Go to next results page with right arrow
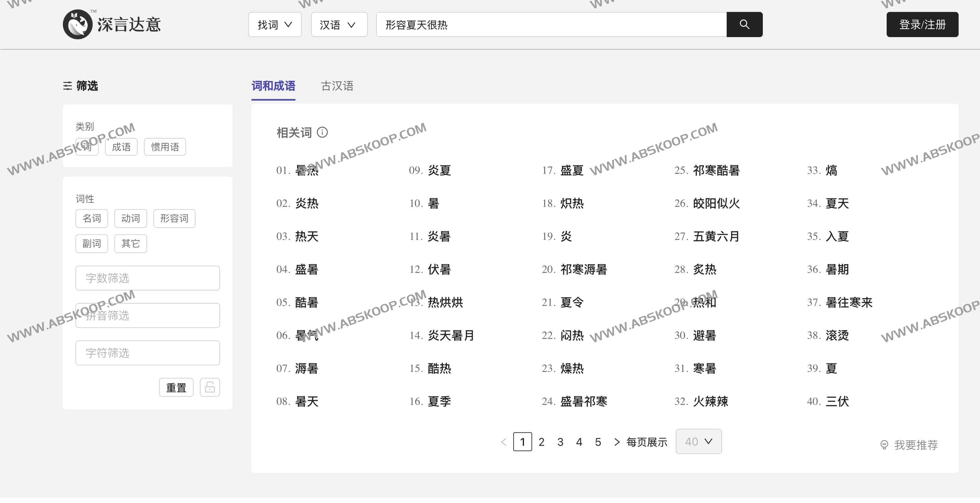This screenshot has width=980, height=503. click(x=617, y=442)
